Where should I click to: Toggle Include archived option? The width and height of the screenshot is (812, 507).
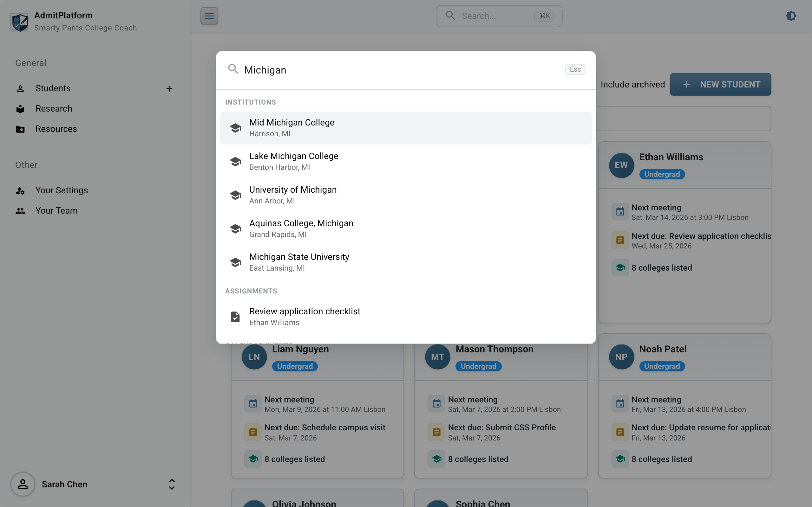point(632,85)
